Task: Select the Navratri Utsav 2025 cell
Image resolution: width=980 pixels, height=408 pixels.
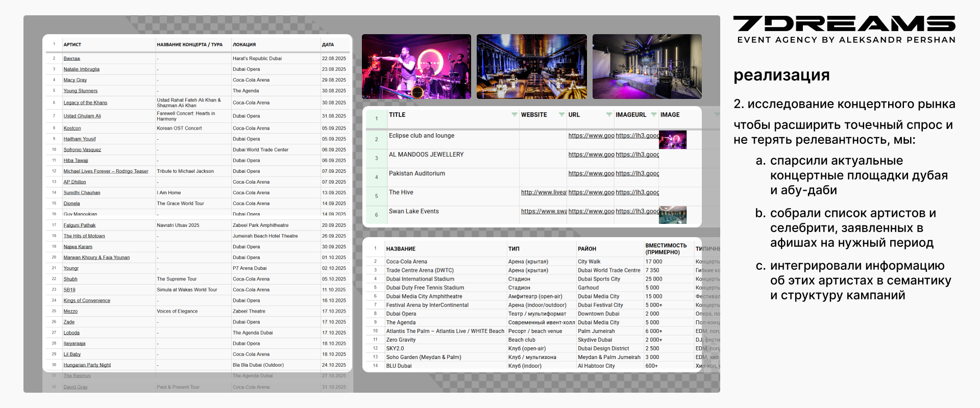Action: point(193,225)
